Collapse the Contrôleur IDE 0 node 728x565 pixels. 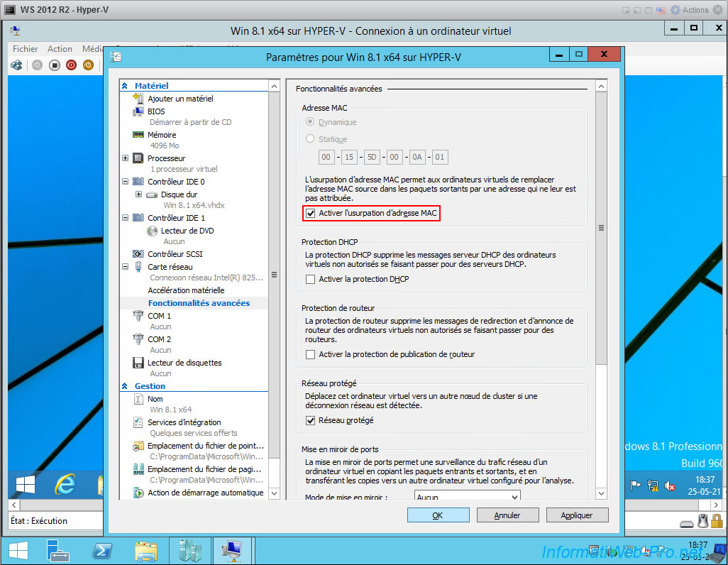coord(126,181)
